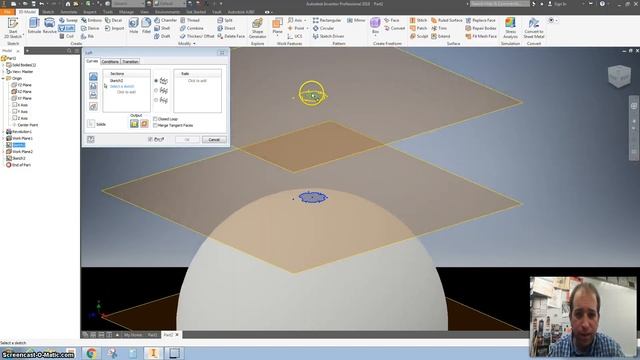Open Stress Analysis simulation

tap(510, 28)
